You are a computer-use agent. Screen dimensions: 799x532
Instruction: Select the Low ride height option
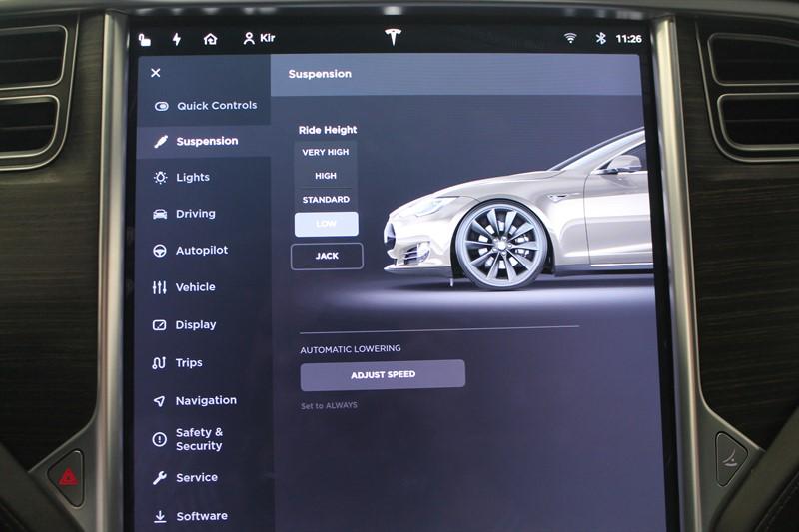(327, 224)
